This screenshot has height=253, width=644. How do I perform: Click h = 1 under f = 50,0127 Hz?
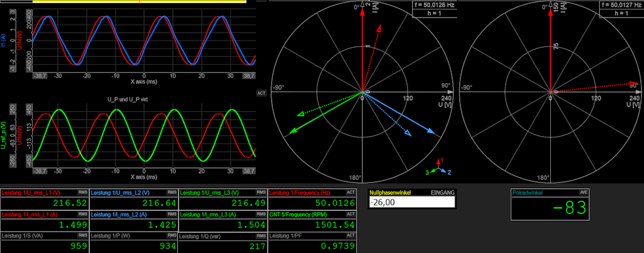click(622, 14)
